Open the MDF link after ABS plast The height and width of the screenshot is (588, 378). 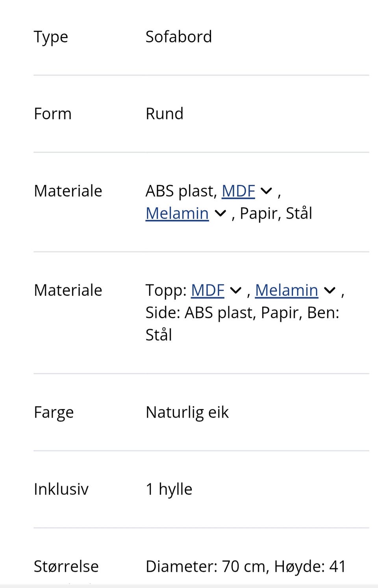[x=238, y=191]
